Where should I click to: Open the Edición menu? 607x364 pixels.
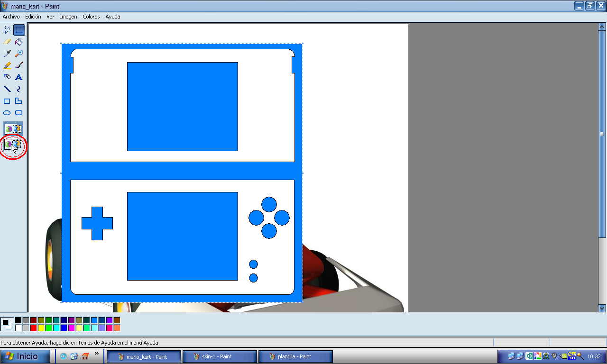(x=33, y=17)
